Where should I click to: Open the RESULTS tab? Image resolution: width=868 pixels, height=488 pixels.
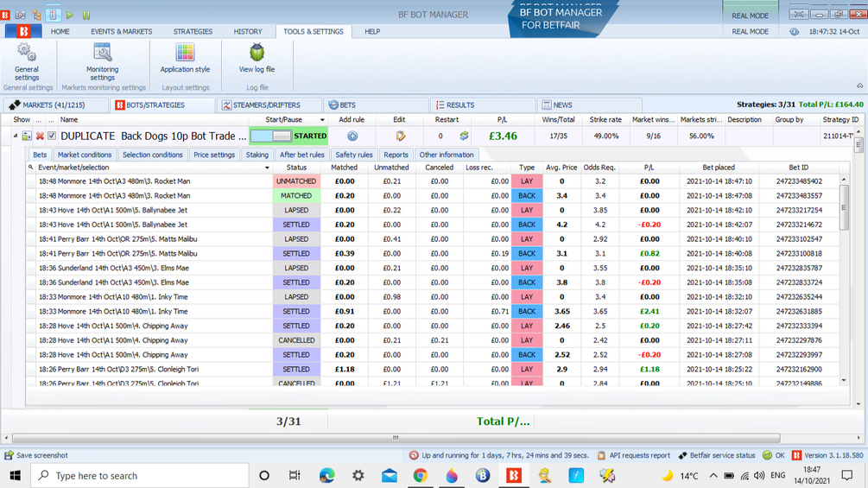coord(482,105)
